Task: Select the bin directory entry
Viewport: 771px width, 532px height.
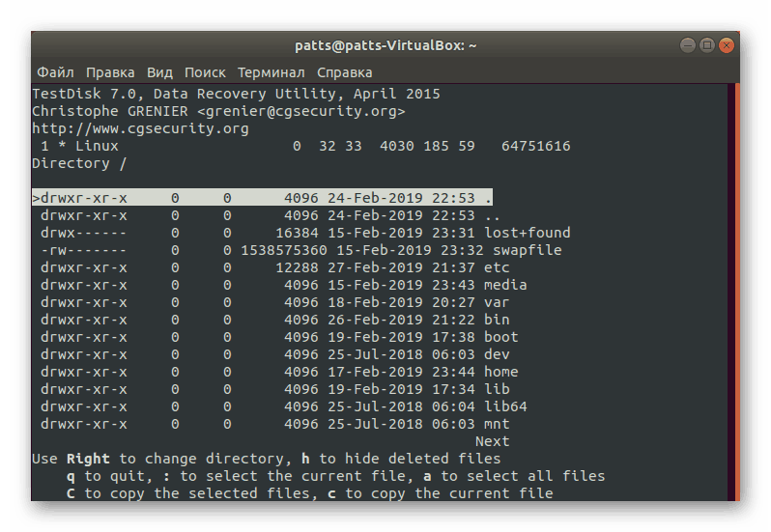Action: [x=274, y=320]
